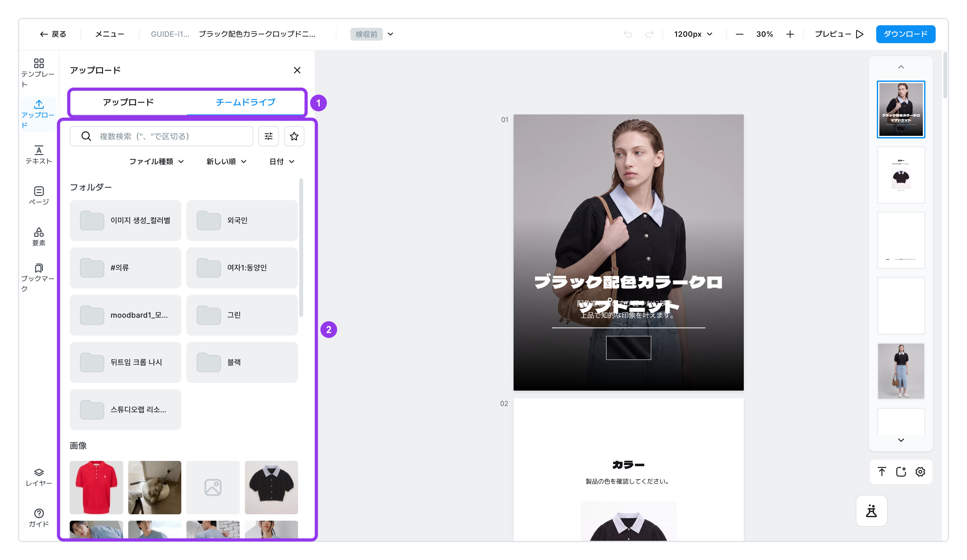Click the redo arrow in top bar

point(649,34)
